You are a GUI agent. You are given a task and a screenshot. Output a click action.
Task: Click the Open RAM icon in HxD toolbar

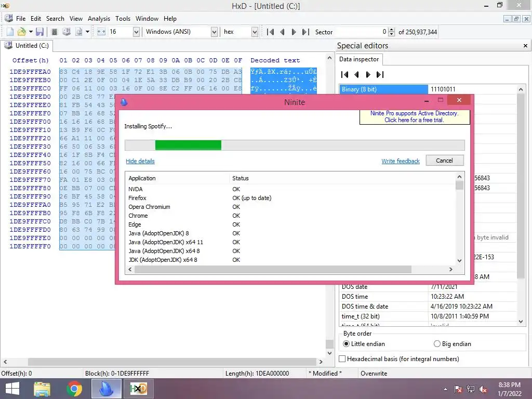click(54, 32)
